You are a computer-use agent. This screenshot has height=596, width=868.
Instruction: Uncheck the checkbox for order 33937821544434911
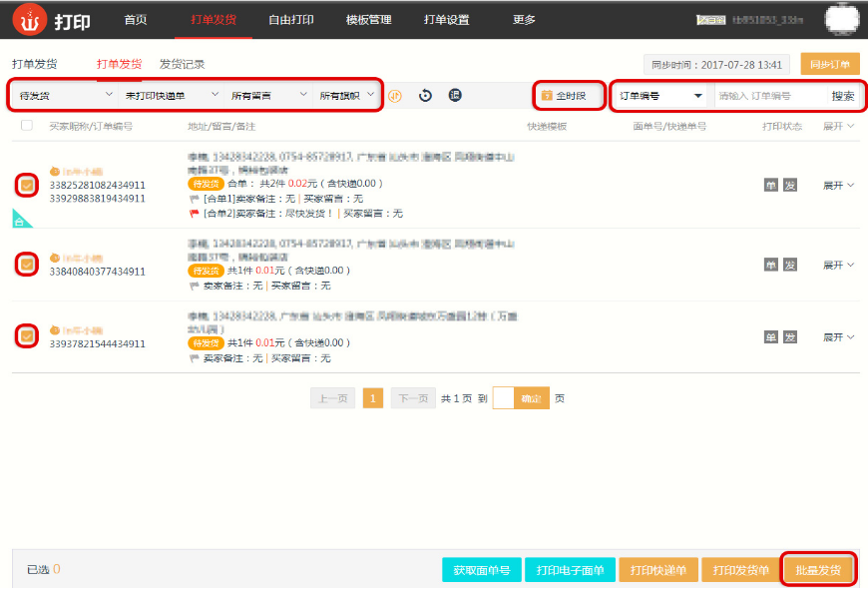(x=27, y=336)
